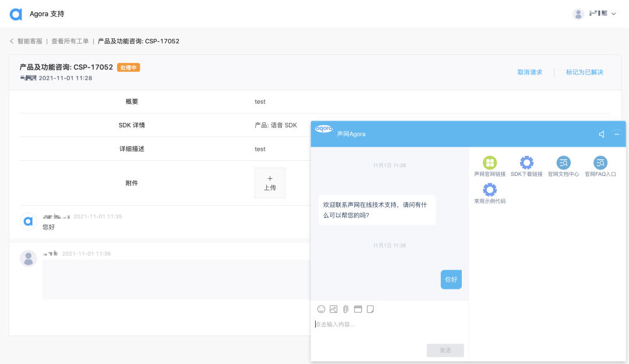Click the Agora staff avatar beside 您好
The height and width of the screenshot is (364, 629).
click(x=28, y=221)
